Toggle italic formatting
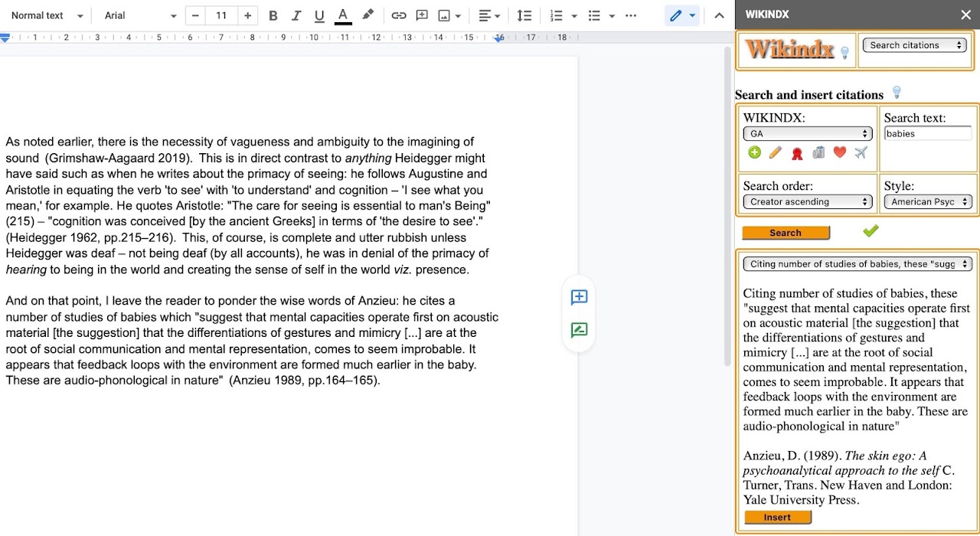Viewport: 980px width, 536px height. [296, 15]
